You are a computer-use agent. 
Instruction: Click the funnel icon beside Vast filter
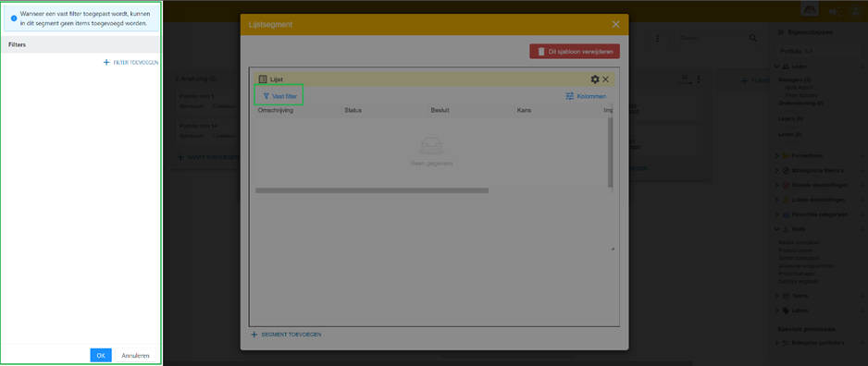267,96
